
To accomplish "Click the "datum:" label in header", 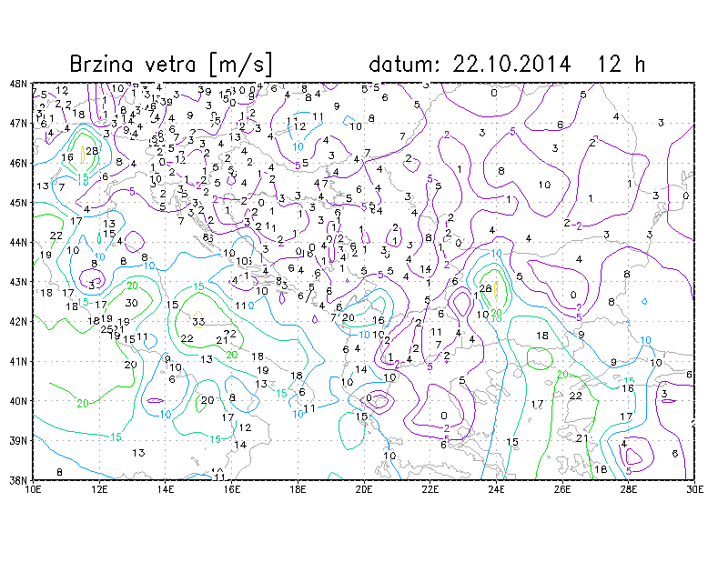I will coord(404,64).
